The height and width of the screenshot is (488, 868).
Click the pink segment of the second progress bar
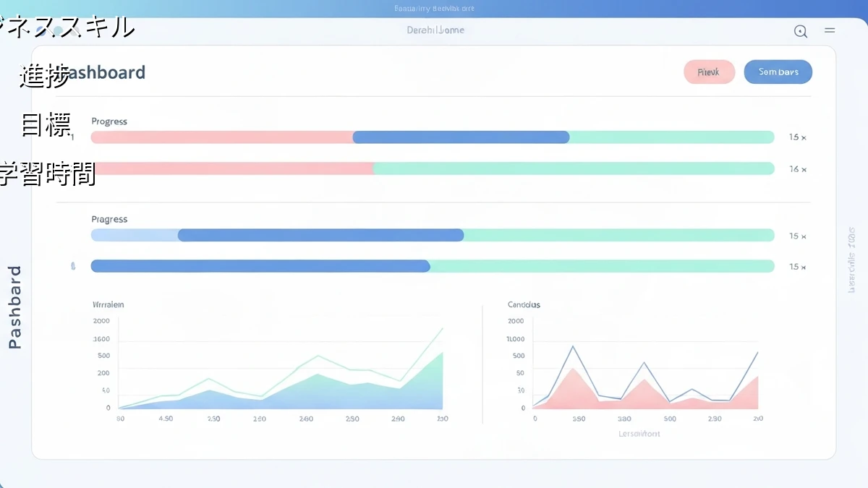231,168
